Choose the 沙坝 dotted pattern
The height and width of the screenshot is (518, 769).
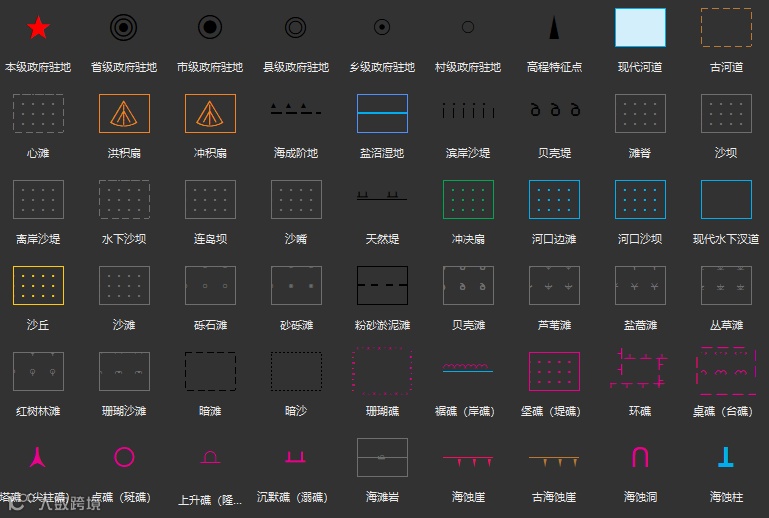click(726, 113)
